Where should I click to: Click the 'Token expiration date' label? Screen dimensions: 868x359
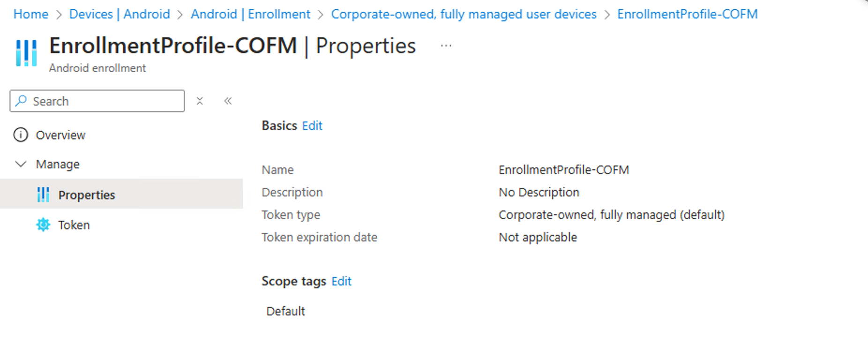(x=319, y=237)
